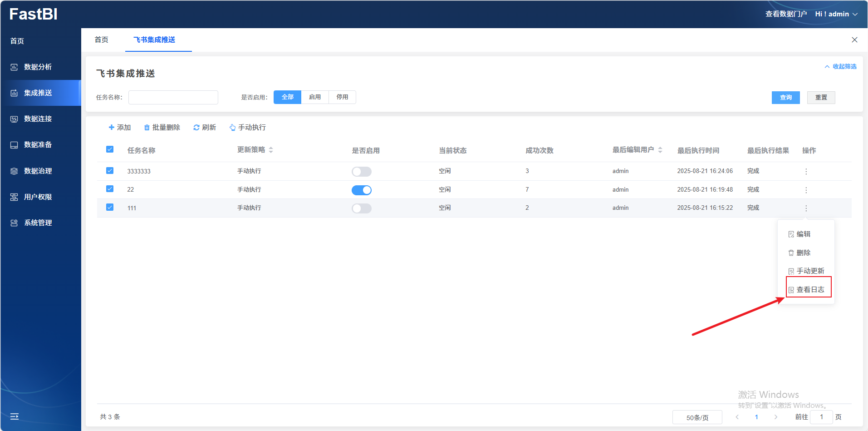
Task: Disable the switch for task 22
Action: tap(361, 190)
